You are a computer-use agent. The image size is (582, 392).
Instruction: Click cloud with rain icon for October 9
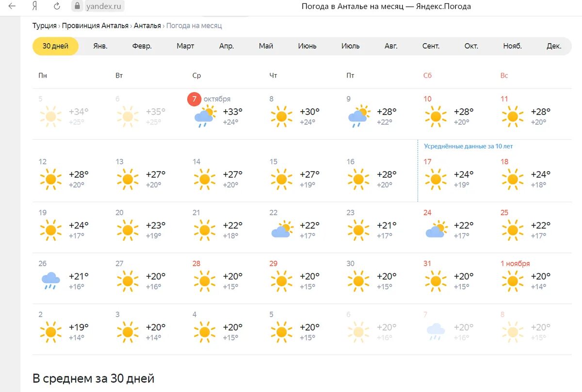tap(358, 116)
